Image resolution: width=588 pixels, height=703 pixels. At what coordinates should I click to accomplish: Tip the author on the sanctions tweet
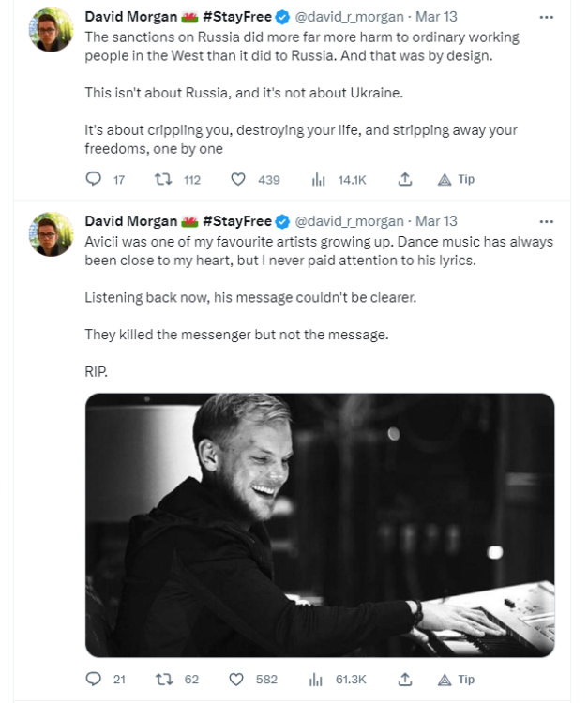click(x=456, y=179)
